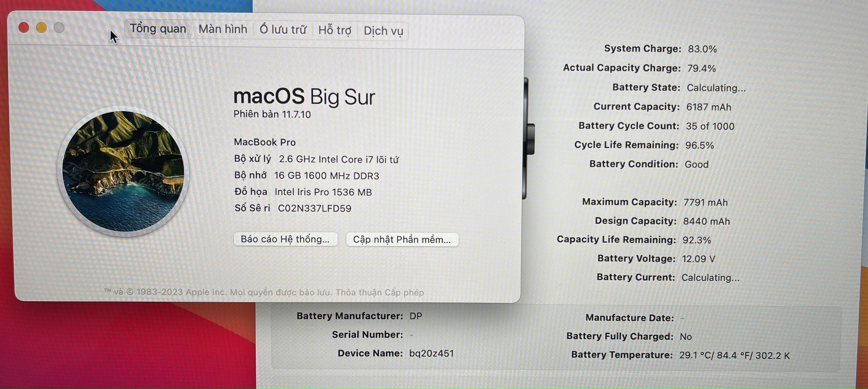Select the Hỗ trợ tab
Image resolution: width=868 pixels, height=389 pixels.
[334, 30]
